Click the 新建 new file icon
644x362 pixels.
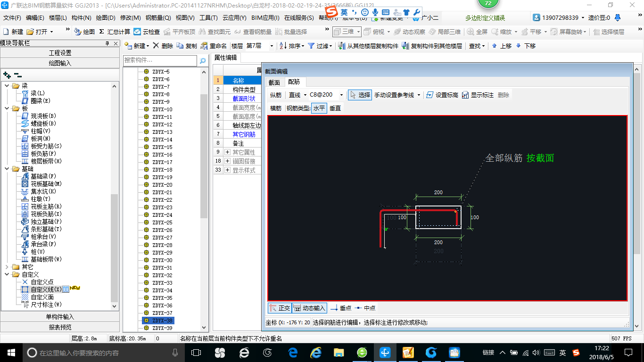pos(6,32)
